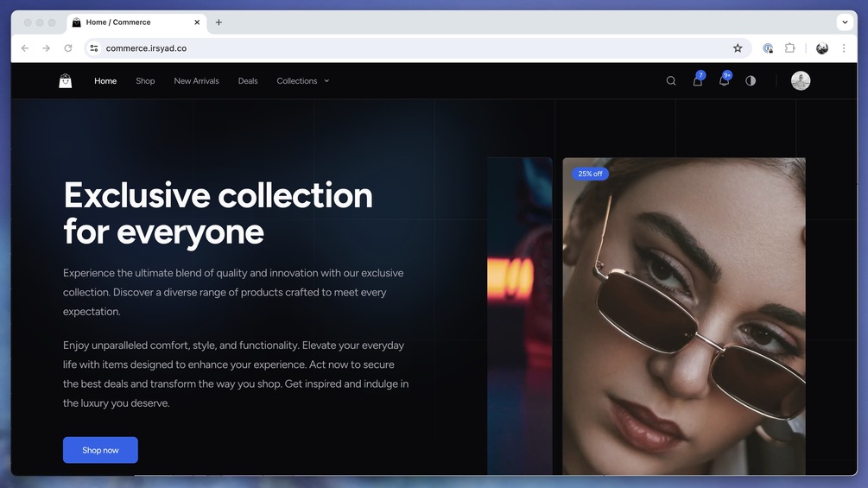Open a new tab with plus button
The height and width of the screenshot is (488, 868).
coord(219,22)
